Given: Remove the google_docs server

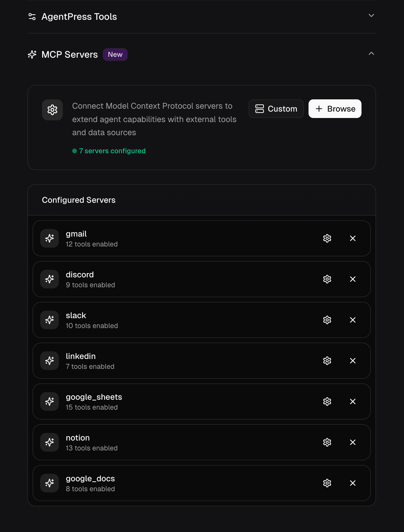Looking at the screenshot, I should click(352, 483).
